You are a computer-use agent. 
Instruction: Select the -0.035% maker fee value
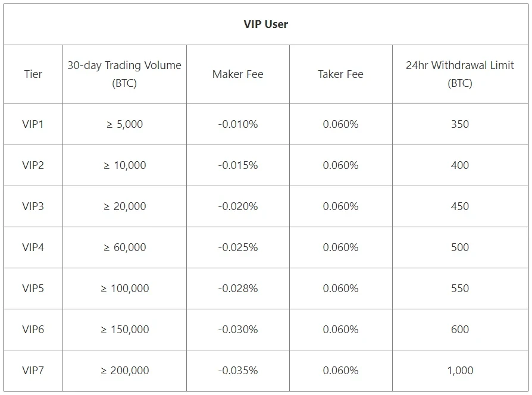tap(238, 370)
